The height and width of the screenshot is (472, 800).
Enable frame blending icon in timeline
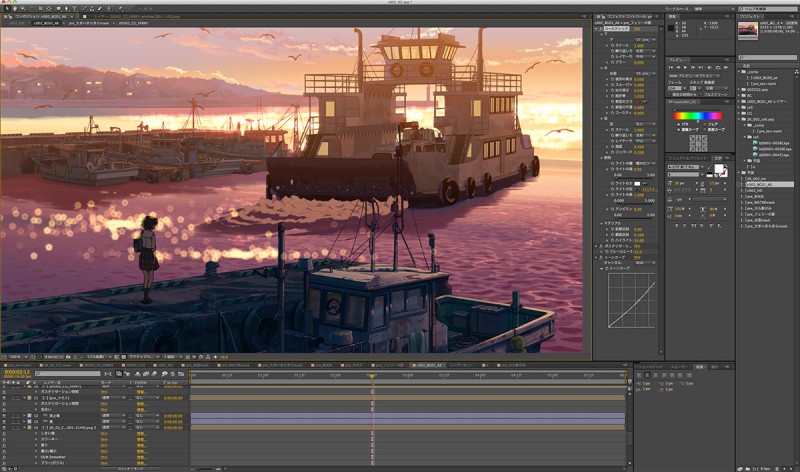tap(146, 374)
